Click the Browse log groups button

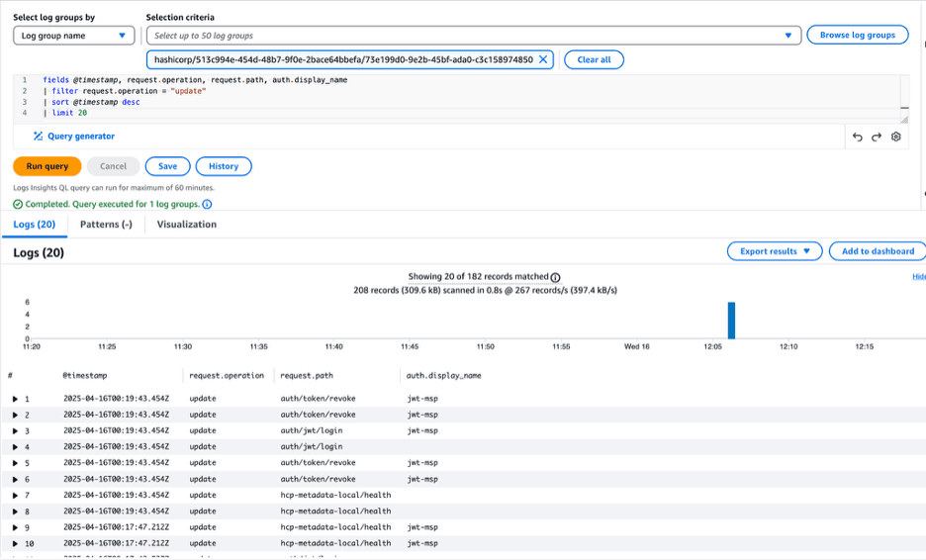click(x=858, y=35)
